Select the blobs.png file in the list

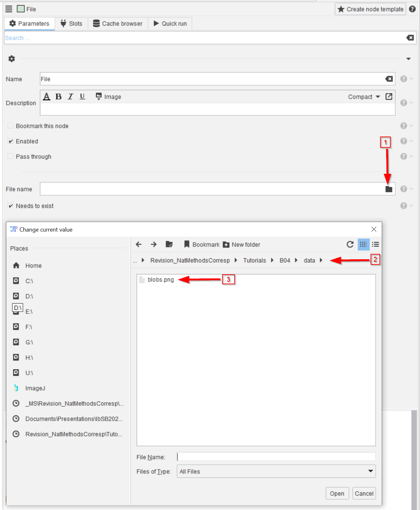point(161,280)
